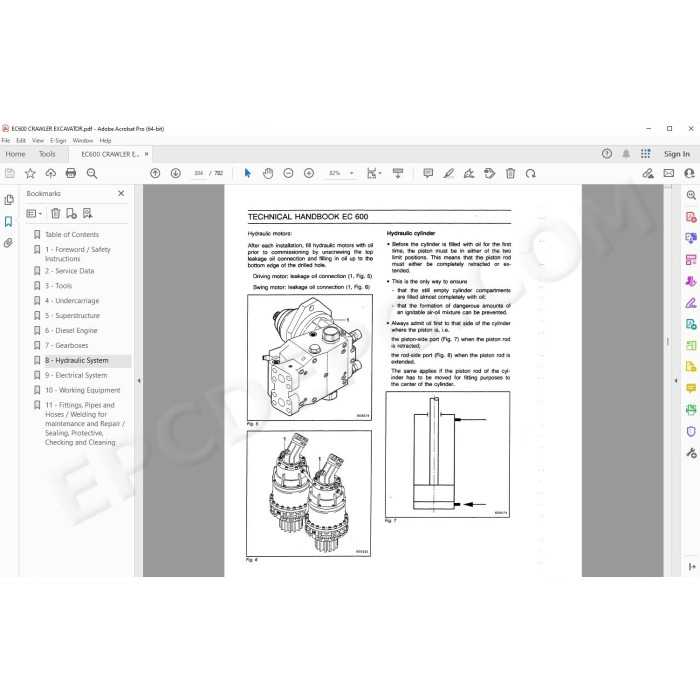The image size is (700, 700).
Task: Open Page Thumbnails panel in sidebar
Action: point(9,200)
